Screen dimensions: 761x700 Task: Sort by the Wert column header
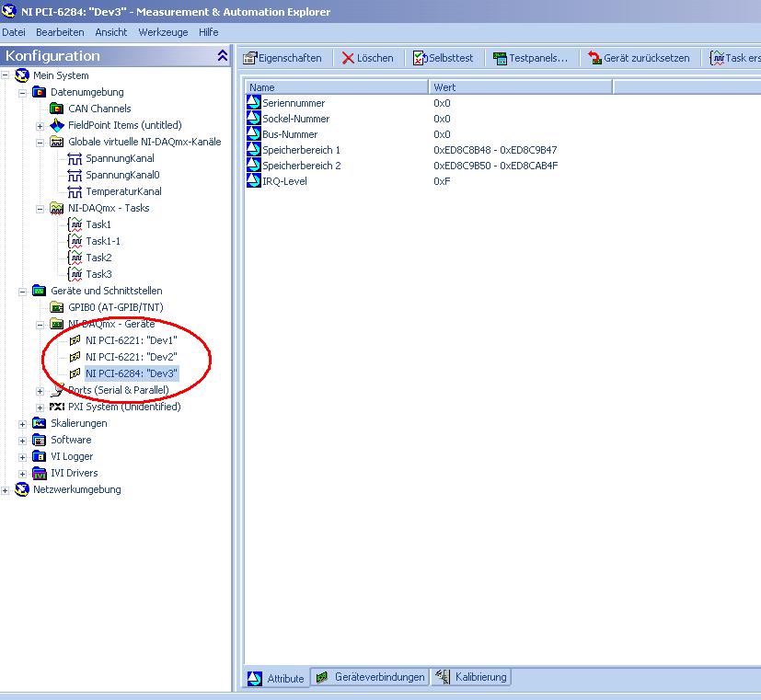521,87
